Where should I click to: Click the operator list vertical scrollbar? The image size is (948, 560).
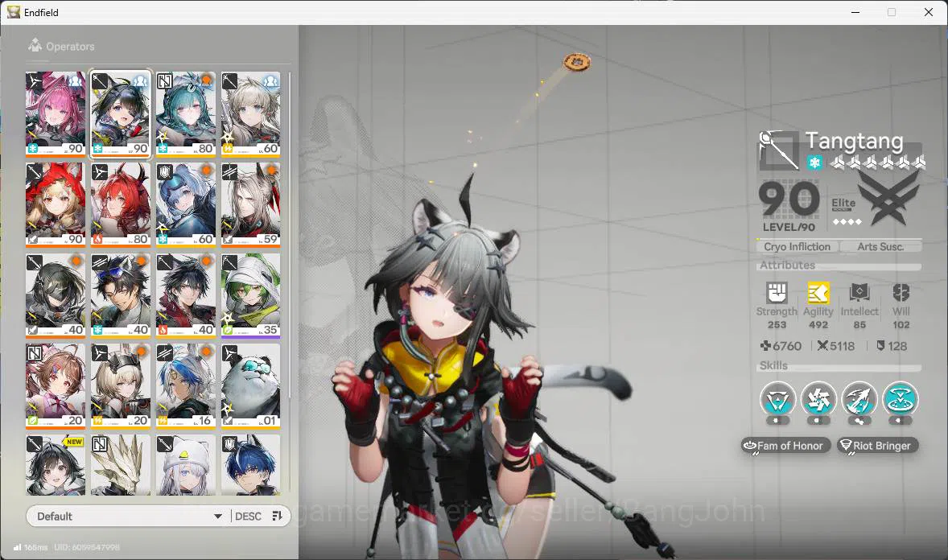(290, 236)
